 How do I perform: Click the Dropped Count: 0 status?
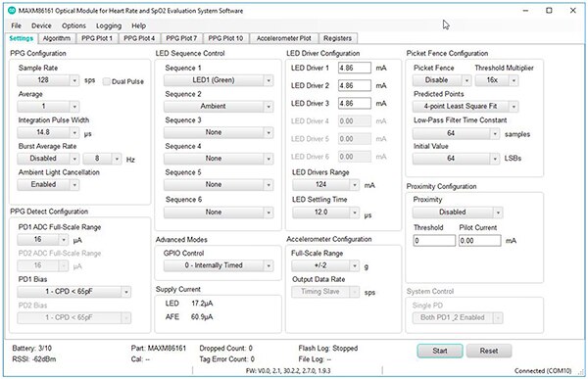[x=225, y=349]
